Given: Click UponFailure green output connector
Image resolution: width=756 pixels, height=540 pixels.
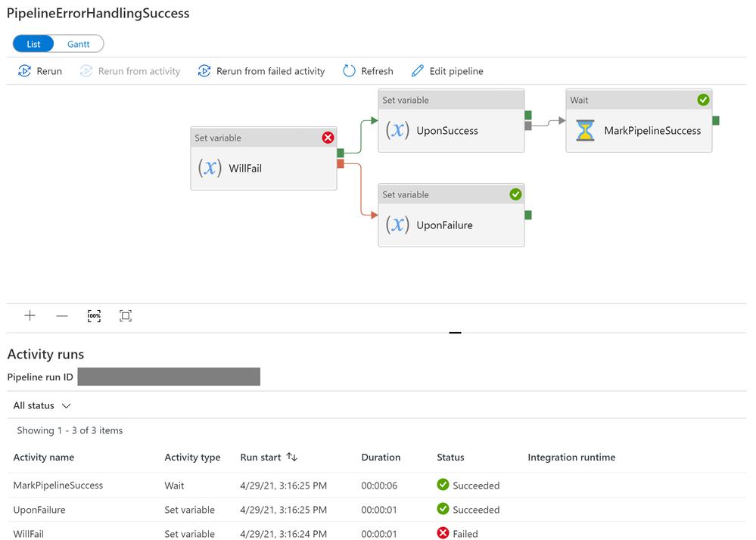Looking at the screenshot, I should [x=528, y=215].
